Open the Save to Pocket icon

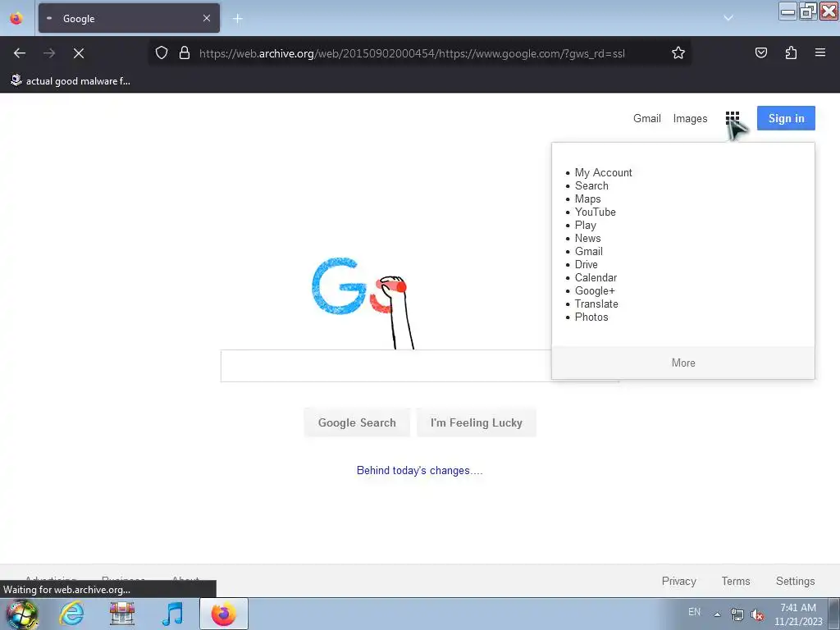tap(760, 52)
